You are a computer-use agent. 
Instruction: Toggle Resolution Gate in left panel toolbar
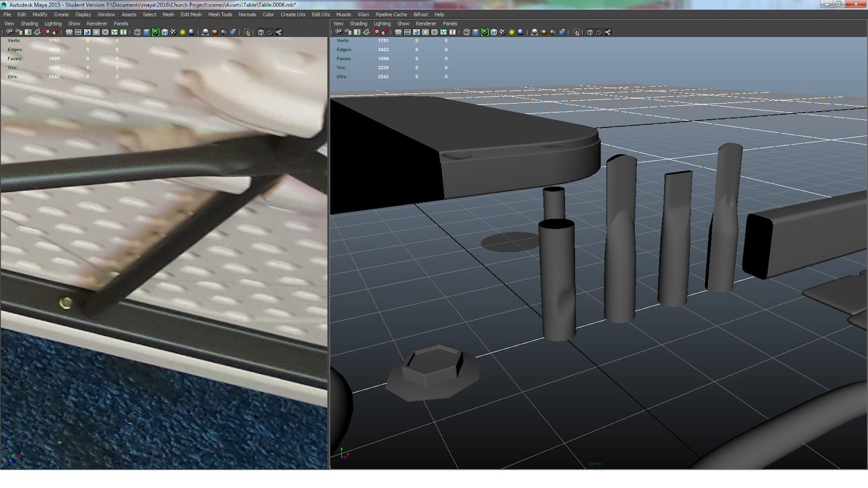(87, 32)
